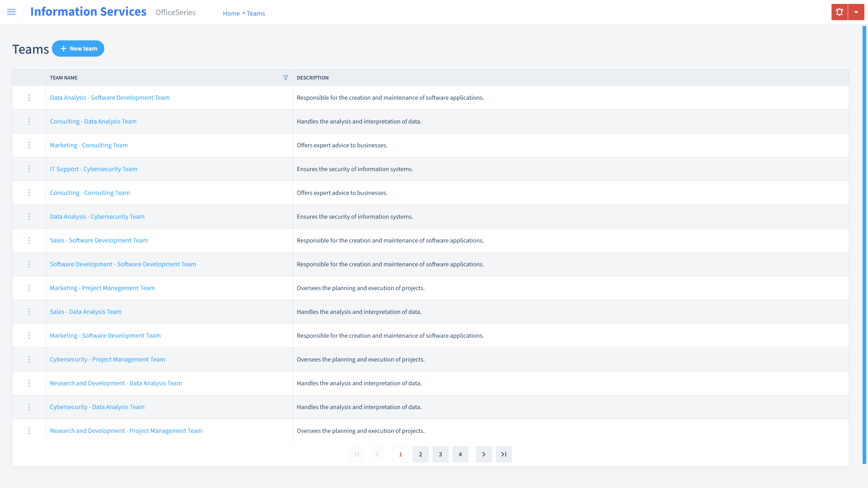
Task: Click the Teams breadcrumb link
Action: pos(256,13)
